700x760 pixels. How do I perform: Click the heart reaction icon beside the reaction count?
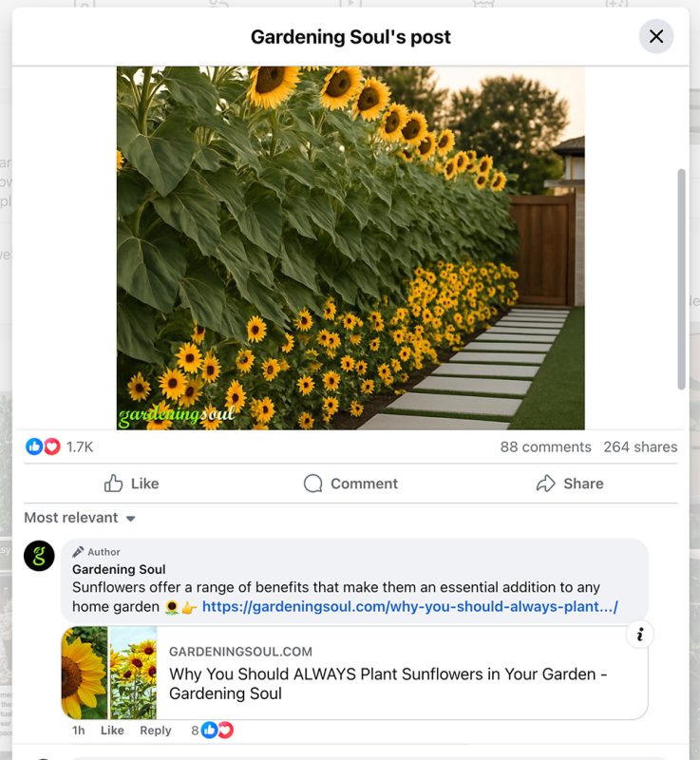[50, 446]
